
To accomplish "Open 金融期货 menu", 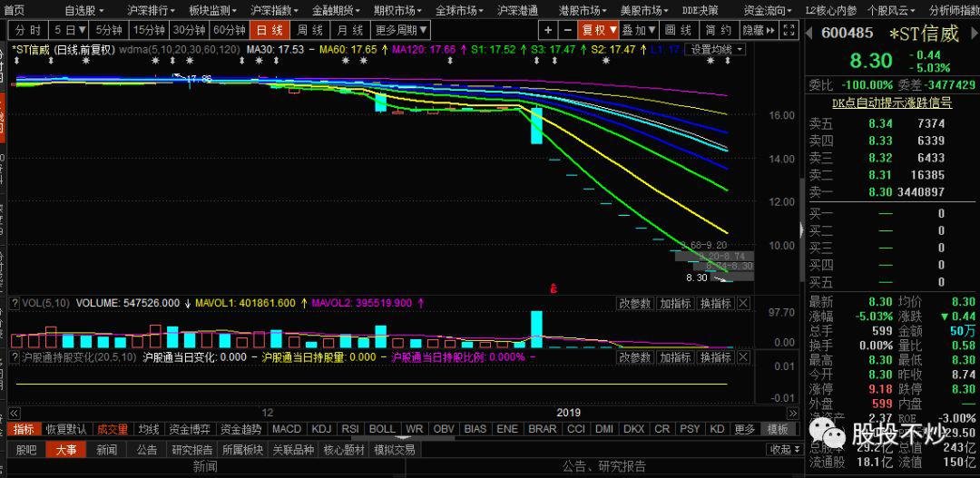I will point(337,11).
